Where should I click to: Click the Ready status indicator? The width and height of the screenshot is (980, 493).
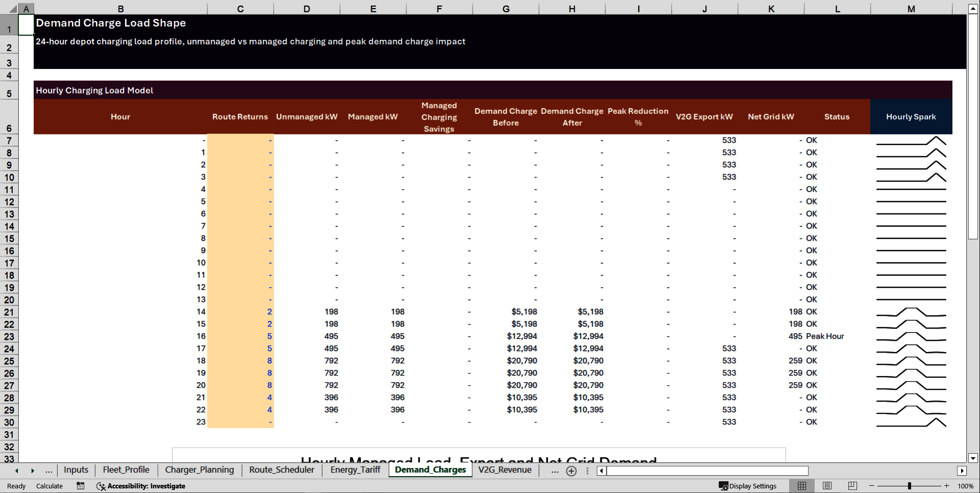pos(16,486)
